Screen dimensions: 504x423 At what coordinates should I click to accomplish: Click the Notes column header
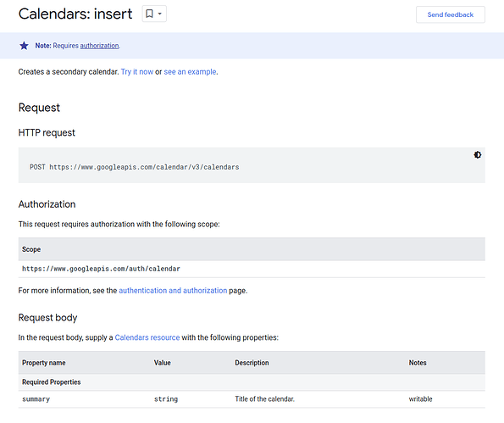418,363
